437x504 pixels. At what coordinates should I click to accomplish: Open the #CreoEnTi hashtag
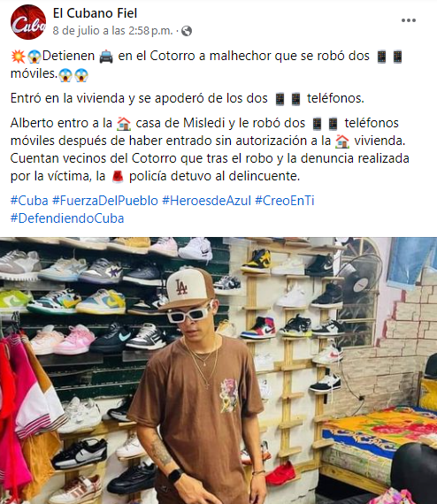coord(285,201)
